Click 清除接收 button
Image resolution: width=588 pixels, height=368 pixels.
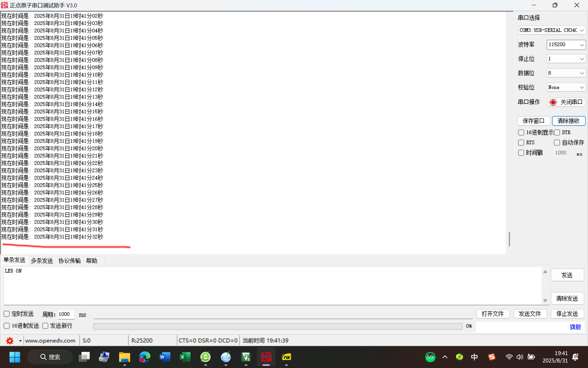(x=569, y=121)
